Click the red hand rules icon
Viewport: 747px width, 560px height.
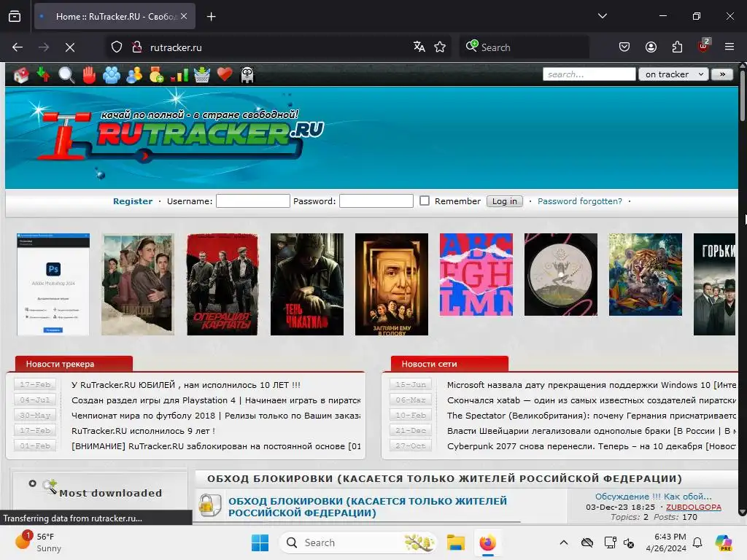pyautogui.click(x=89, y=75)
